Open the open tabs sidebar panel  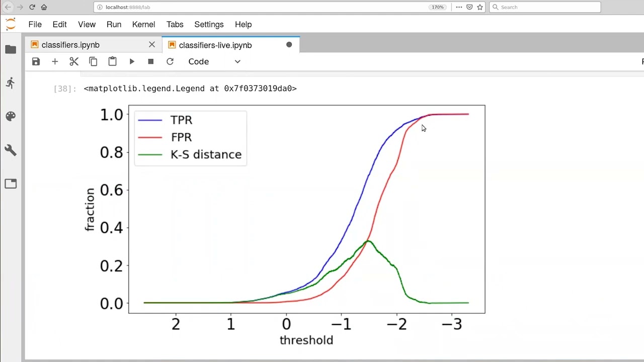[11, 184]
